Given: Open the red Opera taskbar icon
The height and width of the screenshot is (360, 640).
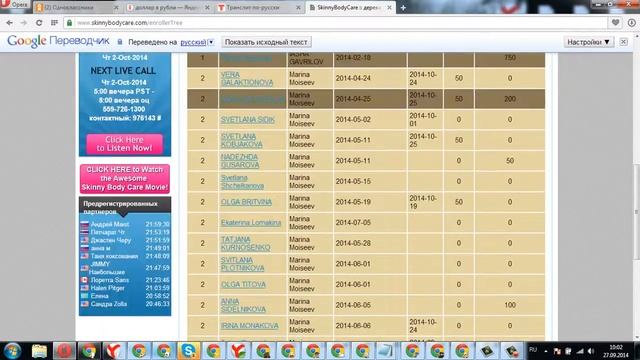Looking at the screenshot, I should [64, 351].
